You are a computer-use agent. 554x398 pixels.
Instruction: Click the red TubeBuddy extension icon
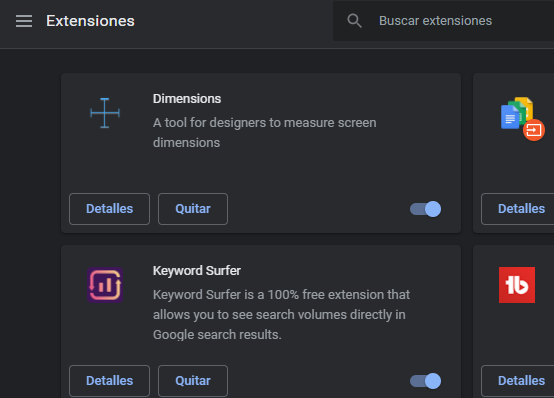517,285
